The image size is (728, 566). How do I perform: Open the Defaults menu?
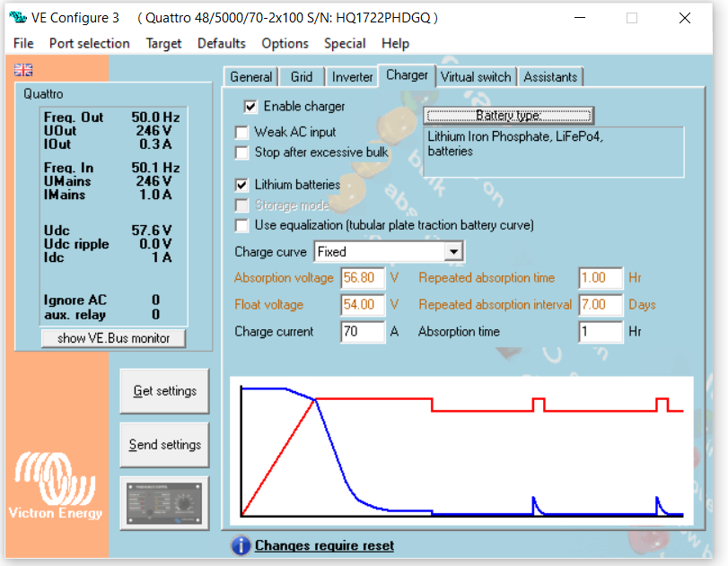click(222, 44)
